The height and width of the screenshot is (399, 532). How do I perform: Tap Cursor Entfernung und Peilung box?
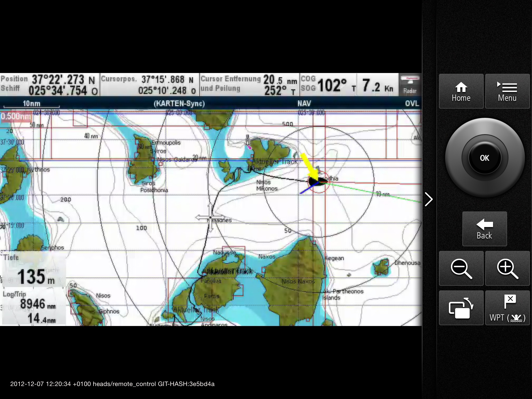[249, 85]
